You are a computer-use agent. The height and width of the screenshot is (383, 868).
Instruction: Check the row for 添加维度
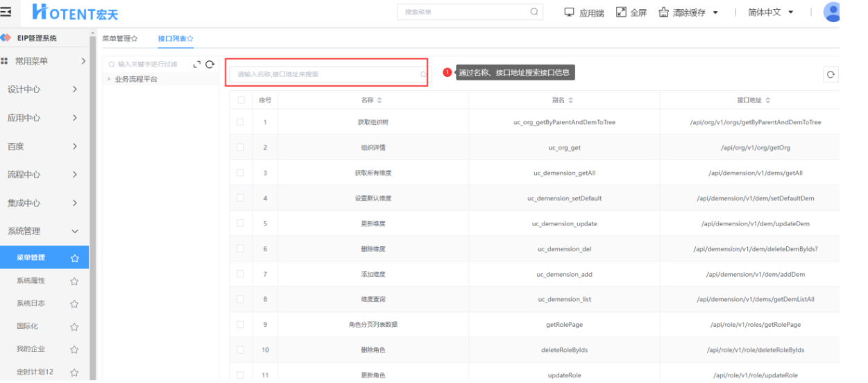(241, 273)
